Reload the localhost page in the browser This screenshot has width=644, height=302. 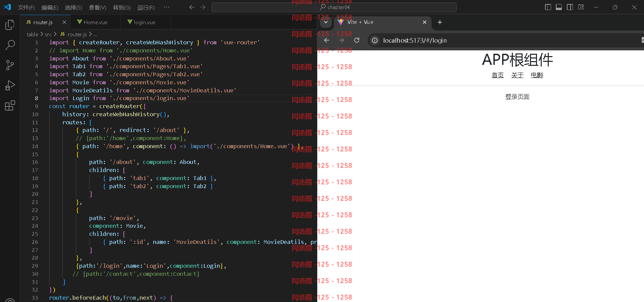(x=357, y=40)
